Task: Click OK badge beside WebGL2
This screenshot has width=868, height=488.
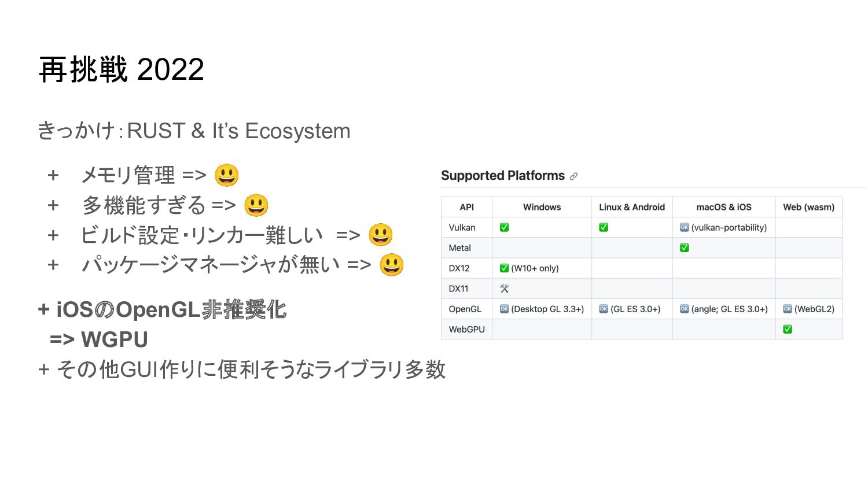Action: (788, 309)
